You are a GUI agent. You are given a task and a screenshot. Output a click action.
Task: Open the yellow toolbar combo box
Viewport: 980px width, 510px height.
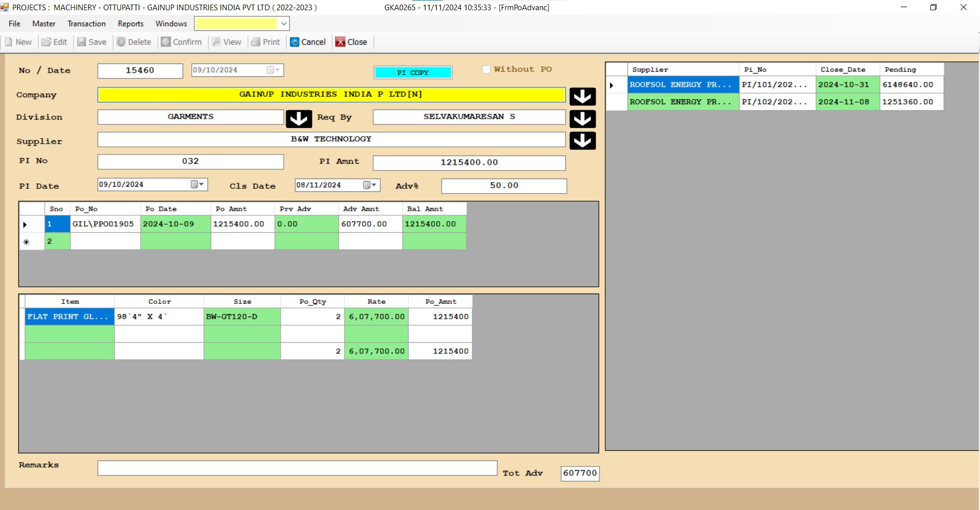pyautogui.click(x=284, y=24)
